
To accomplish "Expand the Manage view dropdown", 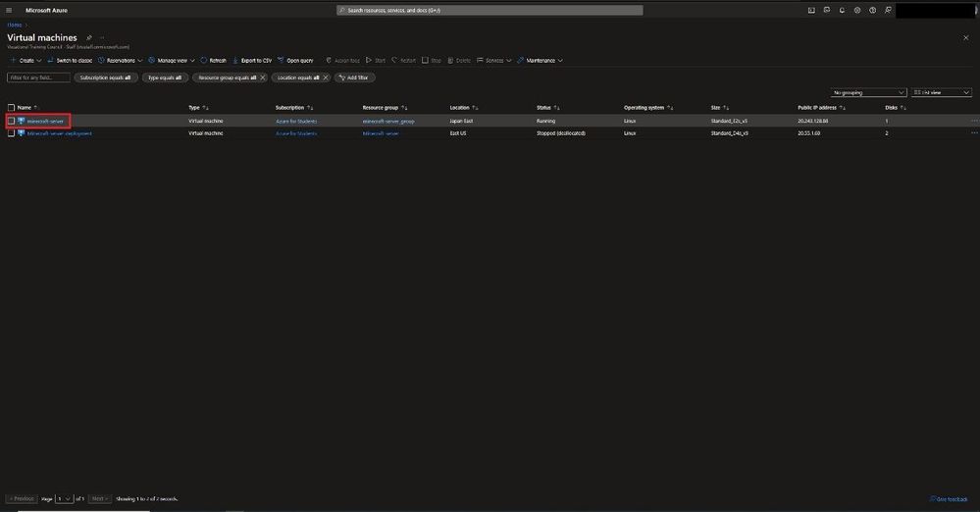I will [172, 61].
